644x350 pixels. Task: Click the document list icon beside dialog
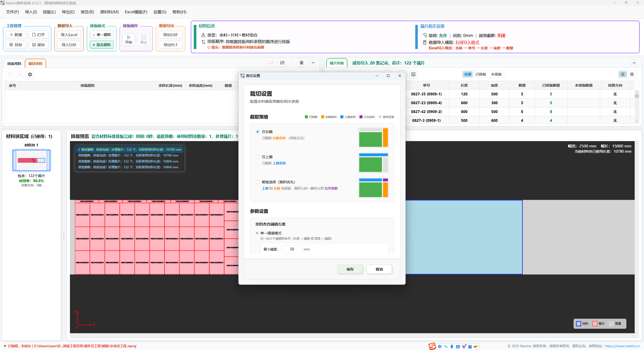click(x=413, y=74)
